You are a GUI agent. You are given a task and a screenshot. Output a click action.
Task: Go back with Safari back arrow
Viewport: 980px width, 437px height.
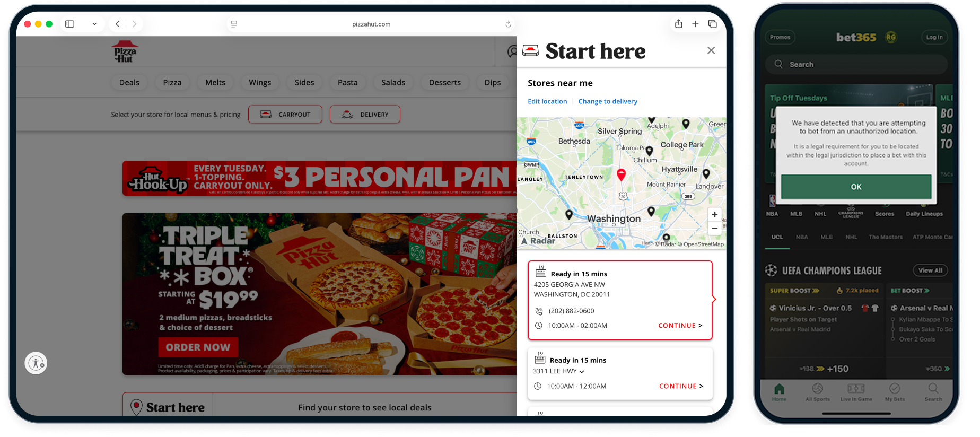click(118, 24)
